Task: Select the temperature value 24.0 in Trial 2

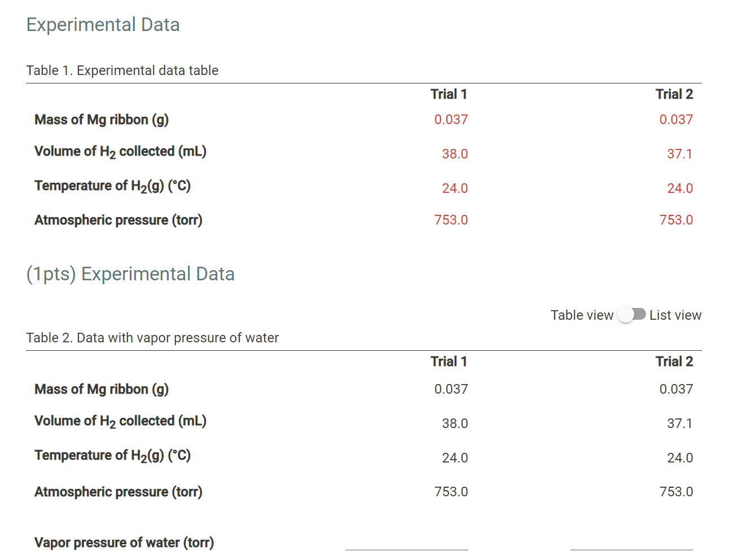Action: coord(680,188)
